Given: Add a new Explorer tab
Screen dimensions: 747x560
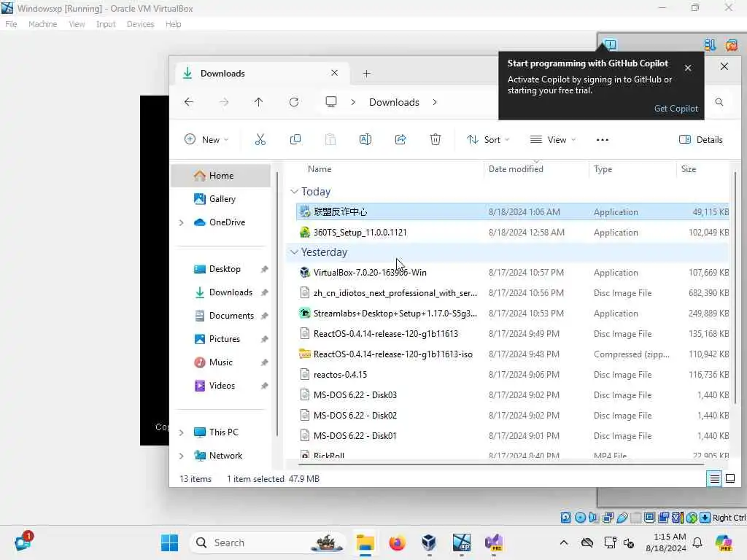Looking at the screenshot, I should pyautogui.click(x=366, y=74).
